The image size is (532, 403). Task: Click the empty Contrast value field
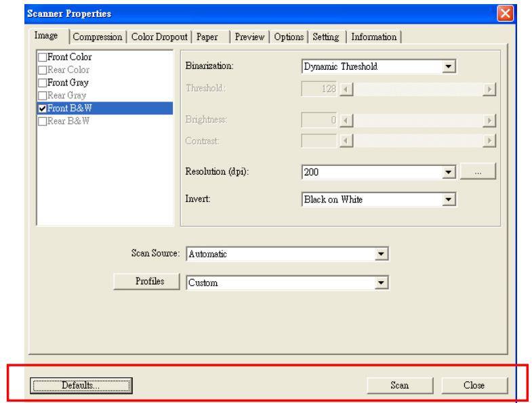pos(319,141)
